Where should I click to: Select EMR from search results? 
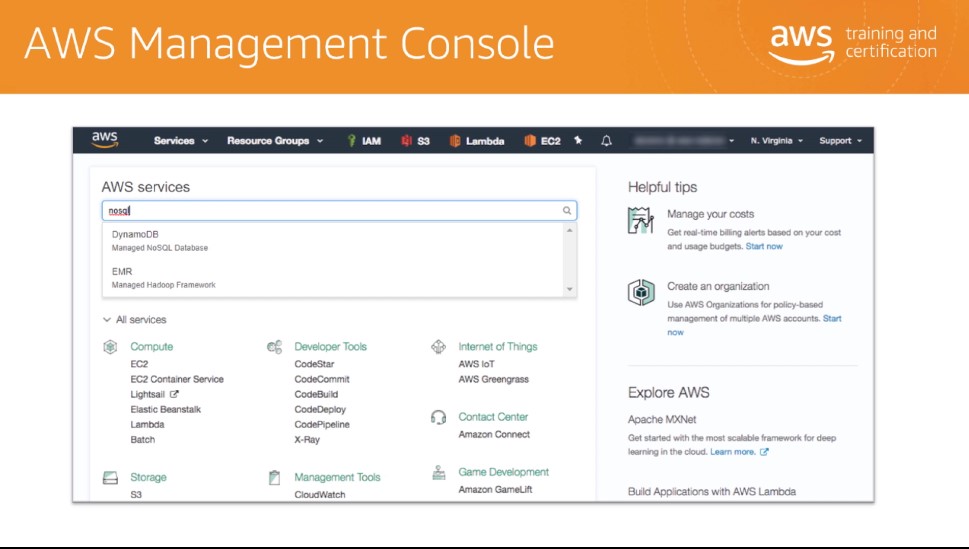pos(334,278)
